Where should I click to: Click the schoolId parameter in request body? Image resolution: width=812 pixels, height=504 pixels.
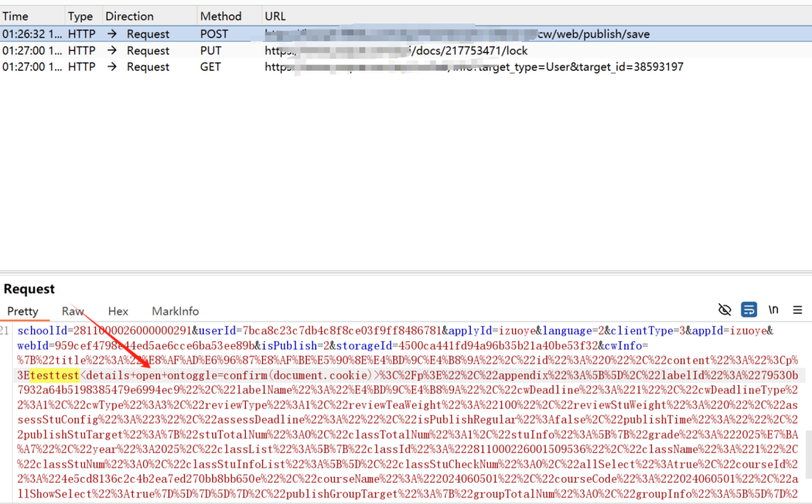pos(42,330)
